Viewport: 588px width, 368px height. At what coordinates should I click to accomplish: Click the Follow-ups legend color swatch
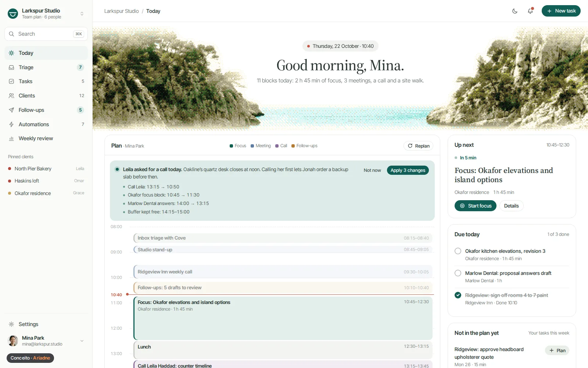tap(293, 146)
